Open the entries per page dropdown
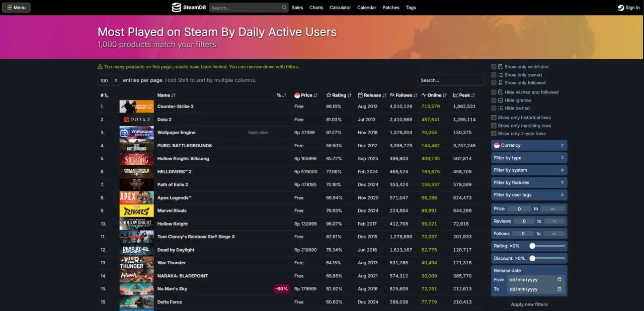Image resolution: width=644 pixels, height=311 pixels. click(x=109, y=80)
